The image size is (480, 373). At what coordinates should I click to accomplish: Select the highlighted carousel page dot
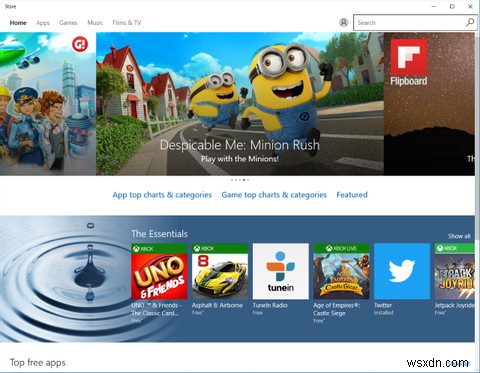244,180
